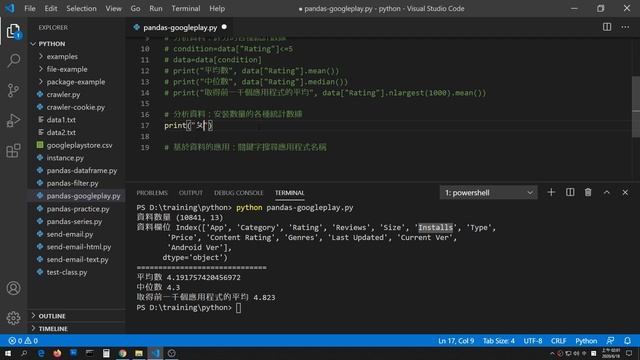640x360 pixels.
Task: Open the Manage gear icon
Action: coord(13,318)
